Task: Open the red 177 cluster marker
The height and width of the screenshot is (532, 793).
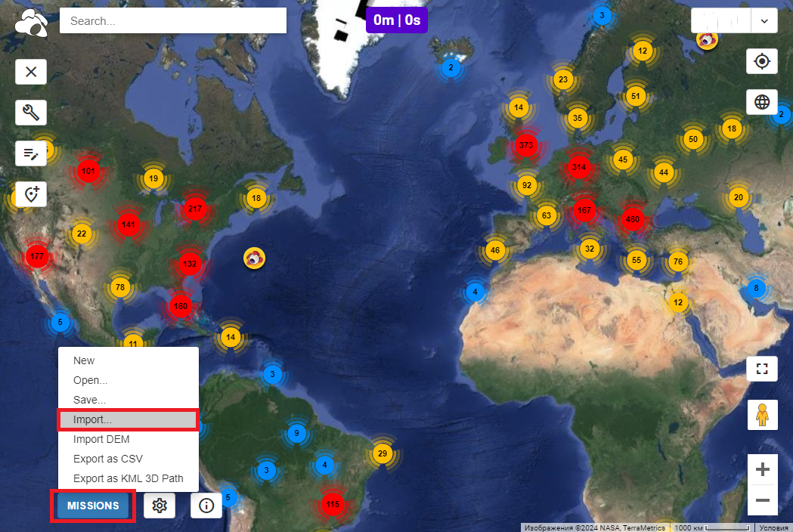Action: point(36,256)
